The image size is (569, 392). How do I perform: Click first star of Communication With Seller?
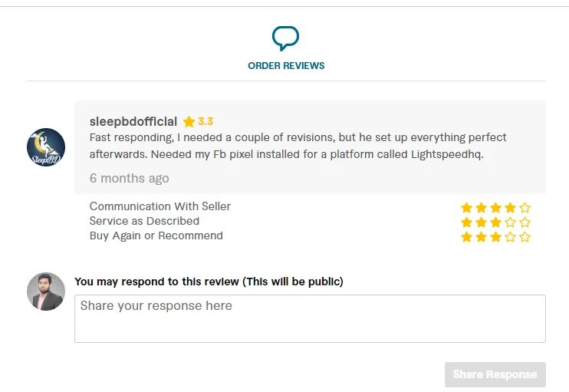(466, 207)
